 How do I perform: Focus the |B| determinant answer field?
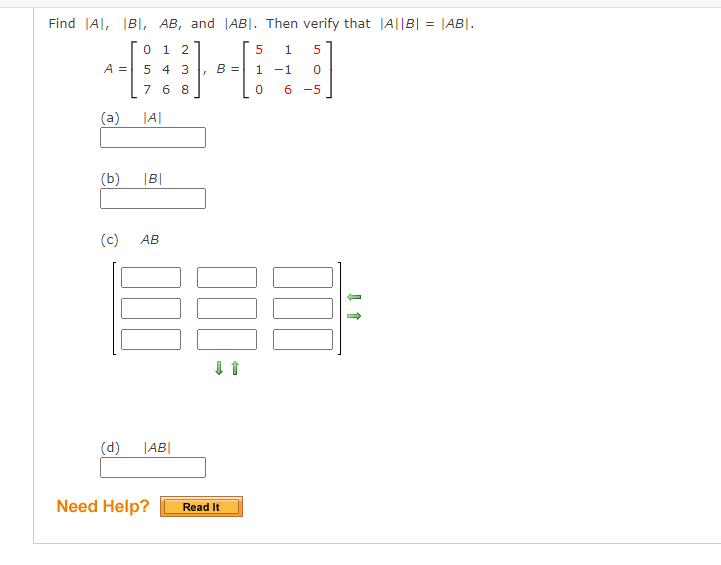click(153, 199)
